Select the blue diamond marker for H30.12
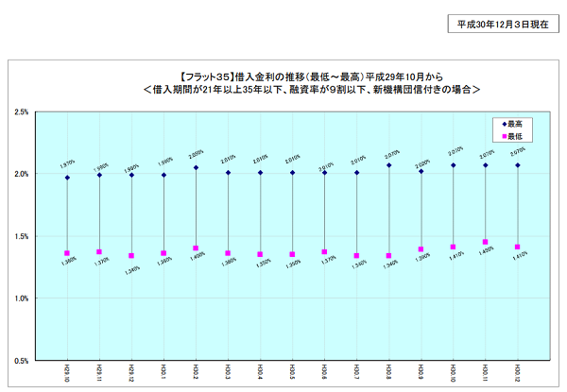 point(518,165)
